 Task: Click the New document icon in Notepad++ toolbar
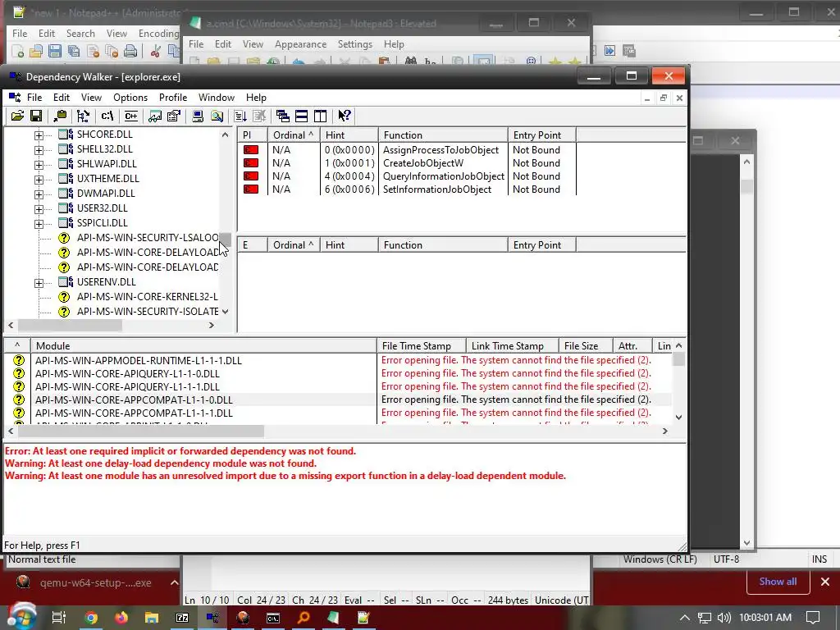(x=18, y=52)
